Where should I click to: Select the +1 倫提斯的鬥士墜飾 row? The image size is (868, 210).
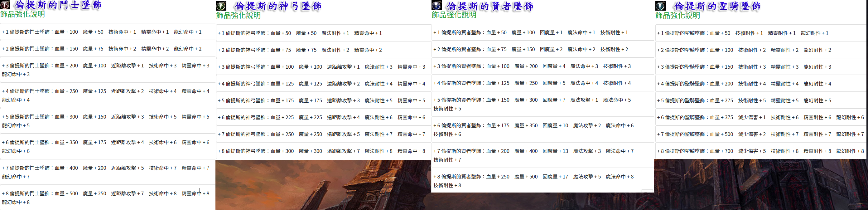[x=108, y=32]
